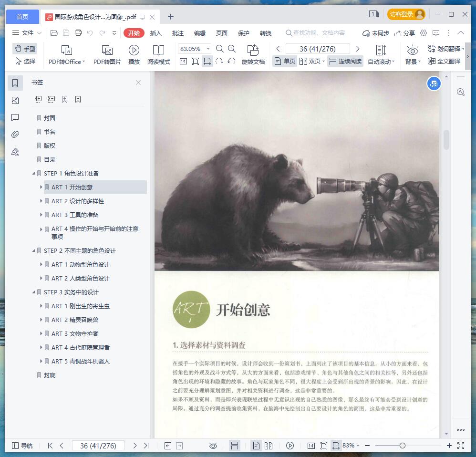
Task: Enter reading mode
Action: [159, 55]
